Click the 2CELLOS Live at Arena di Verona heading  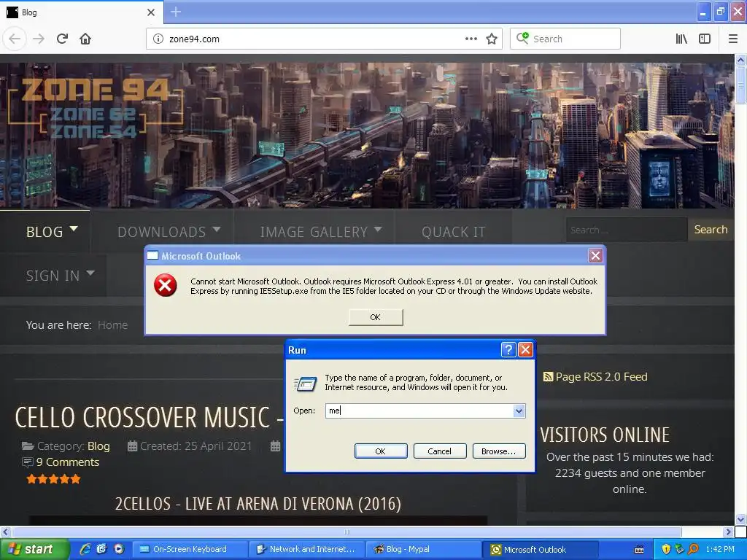coord(258,504)
